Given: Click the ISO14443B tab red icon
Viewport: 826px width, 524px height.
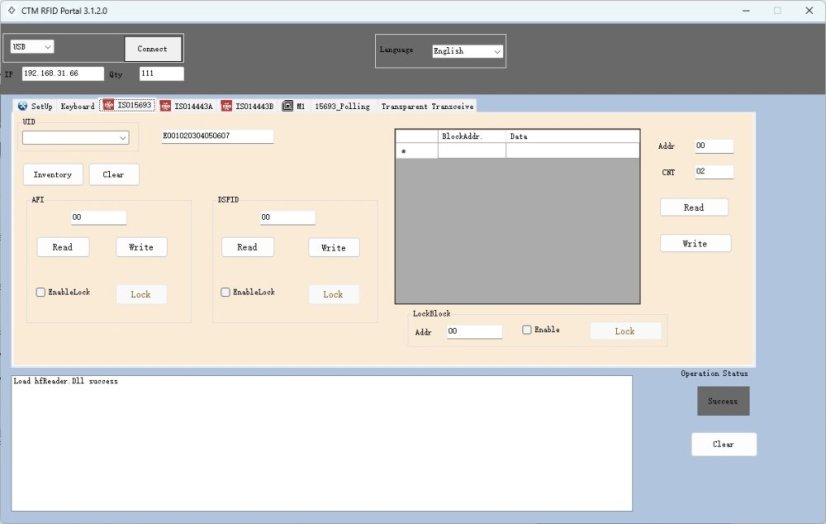Looking at the screenshot, I should point(227,106).
